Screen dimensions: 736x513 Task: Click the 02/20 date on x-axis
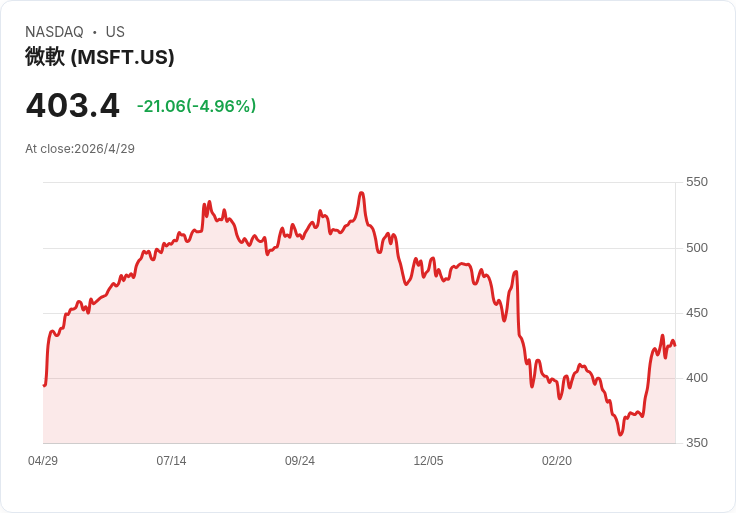[557, 461]
